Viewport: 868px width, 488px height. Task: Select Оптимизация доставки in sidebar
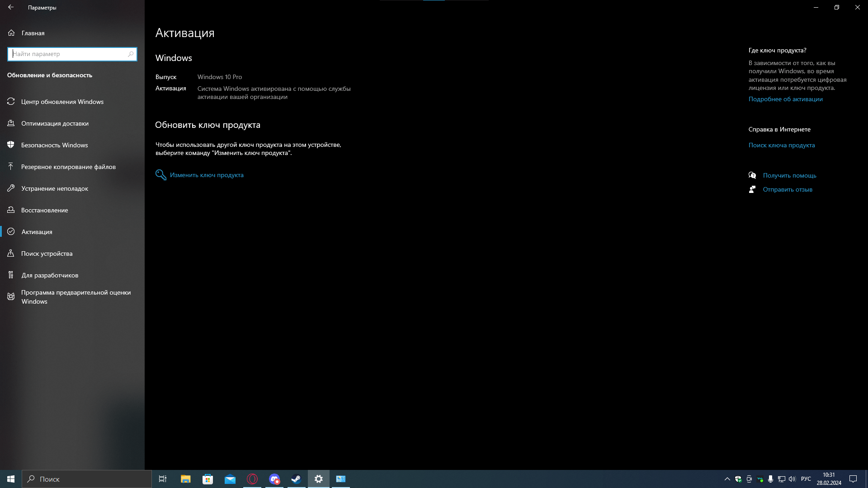(55, 123)
